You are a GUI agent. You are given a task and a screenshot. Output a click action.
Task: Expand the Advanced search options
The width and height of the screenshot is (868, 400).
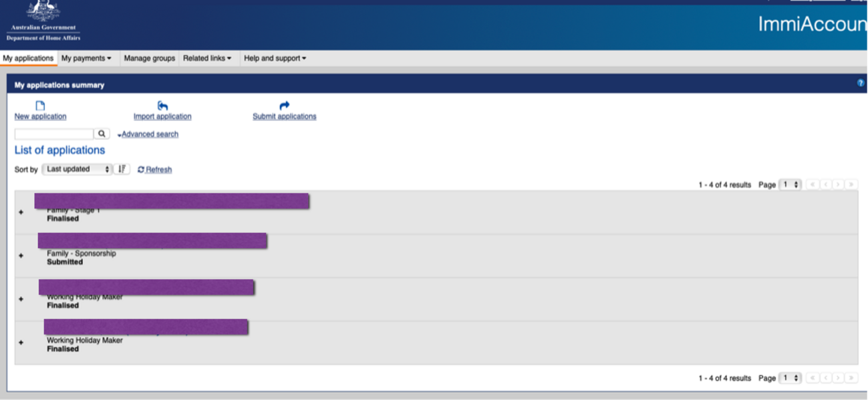[x=148, y=134]
